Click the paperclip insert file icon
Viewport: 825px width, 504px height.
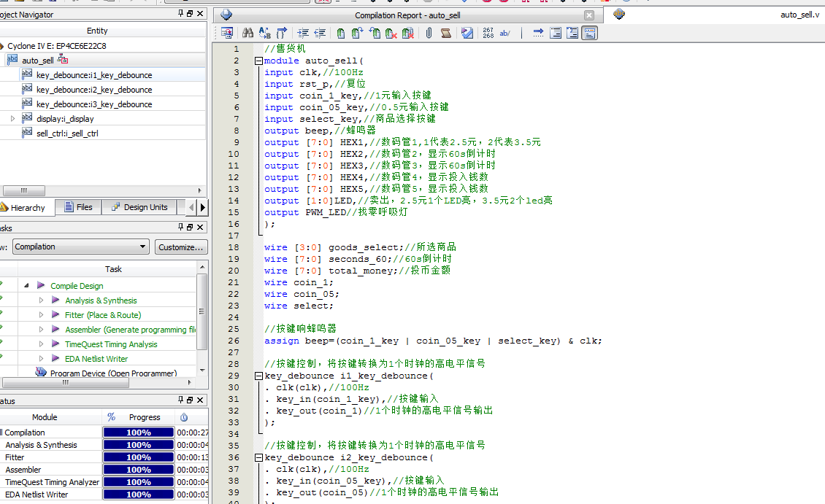pos(429,33)
